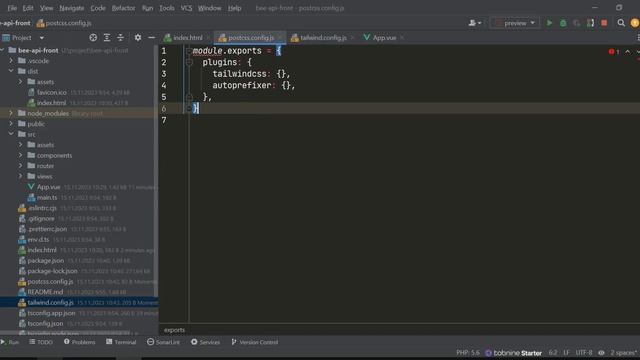The image size is (640, 360).
Task: Select package-lock.json in project tree
Action: click(52, 271)
